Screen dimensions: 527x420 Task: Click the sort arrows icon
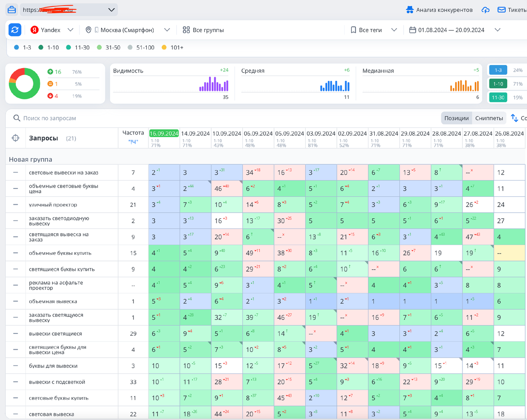coord(515,118)
